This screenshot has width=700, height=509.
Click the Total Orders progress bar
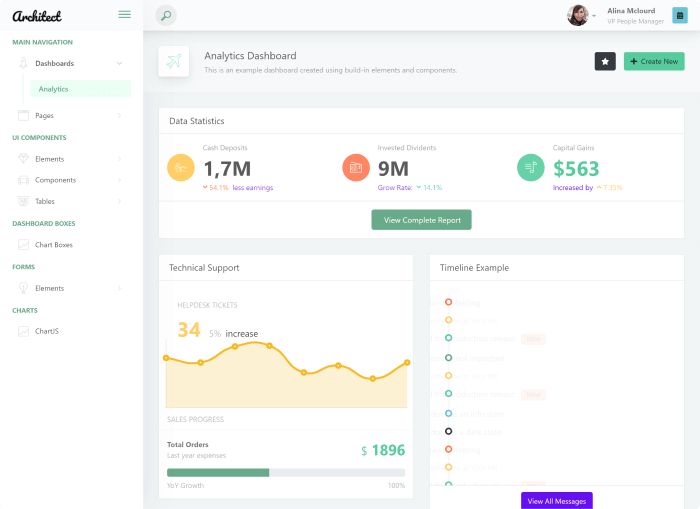point(286,472)
